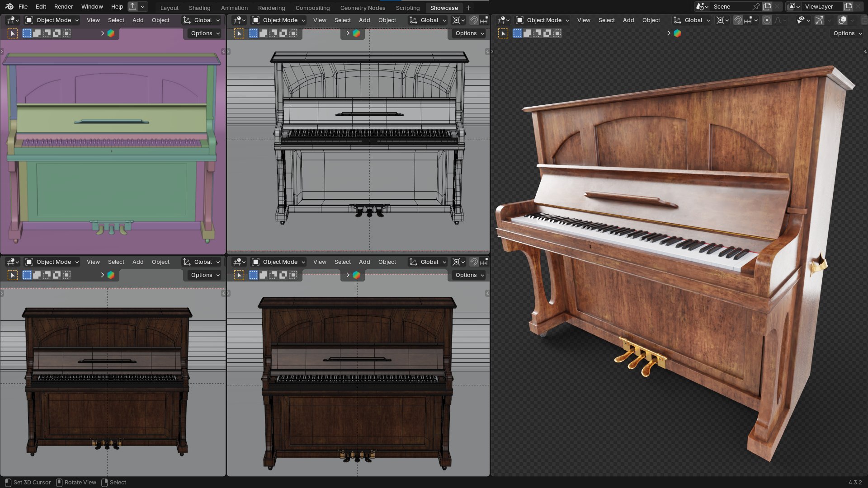Open View menu in right viewport

pos(584,20)
